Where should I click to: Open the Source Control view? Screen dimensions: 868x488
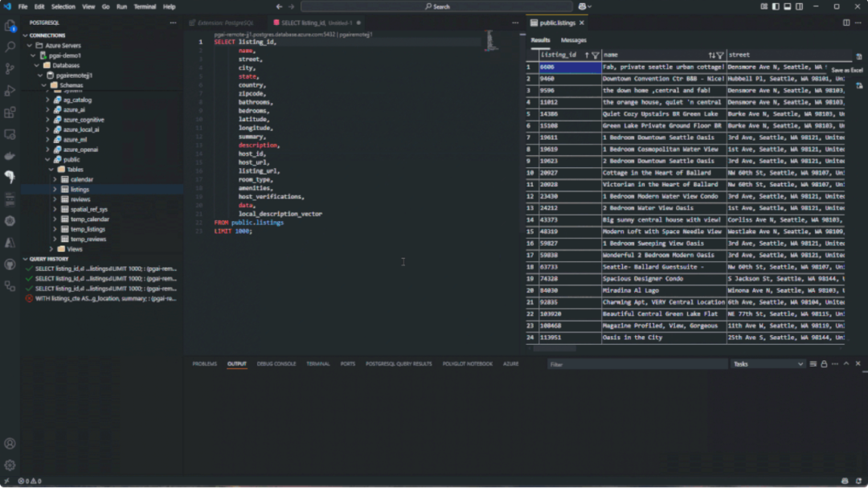coord(10,68)
